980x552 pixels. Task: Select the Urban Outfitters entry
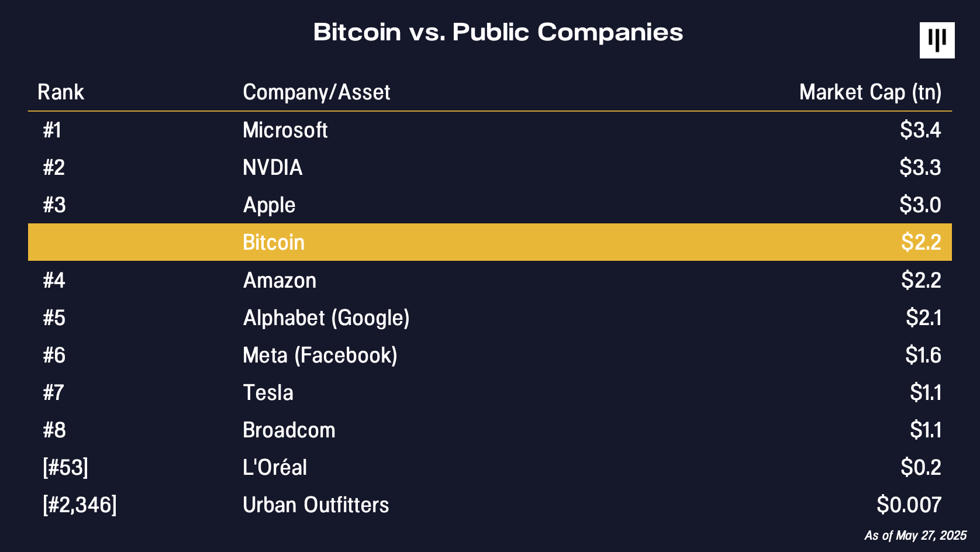(x=316, y=505)
